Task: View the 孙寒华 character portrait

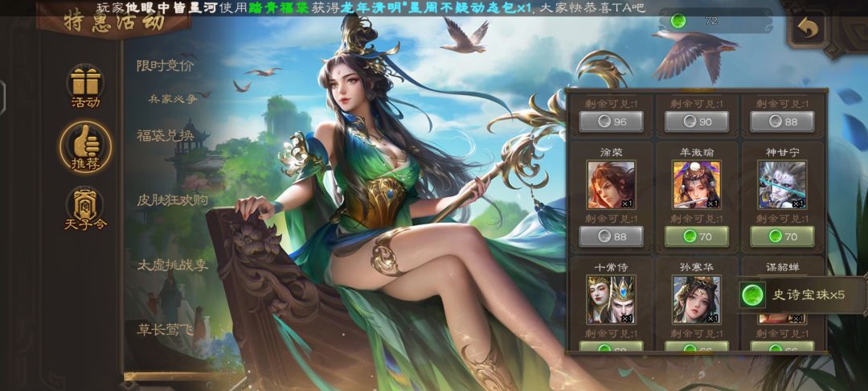Action: (696, 299)
